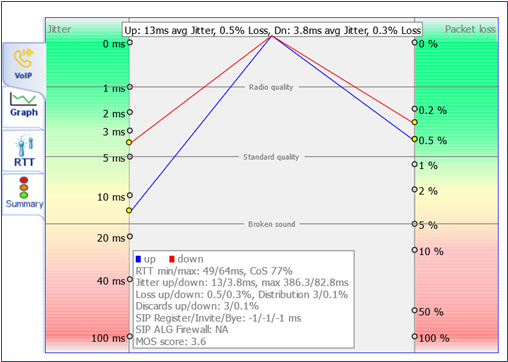
Task: Click the Radio quality threshold label
Action: pos(271,87)
